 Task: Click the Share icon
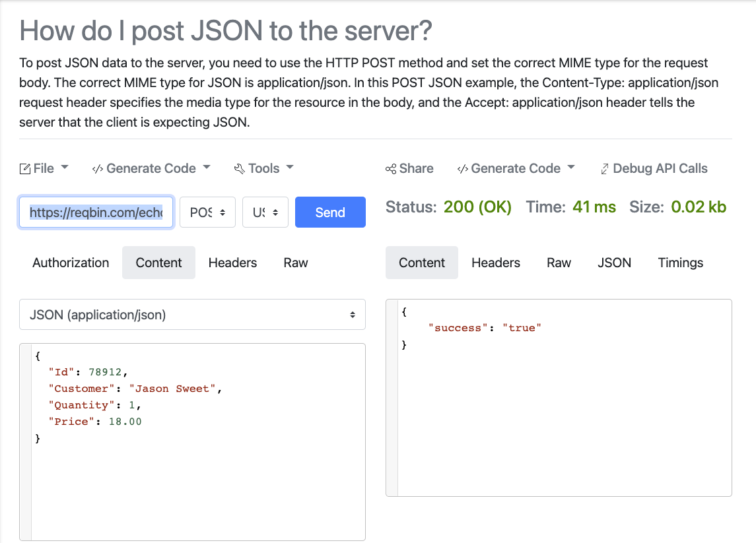(393, 168)
